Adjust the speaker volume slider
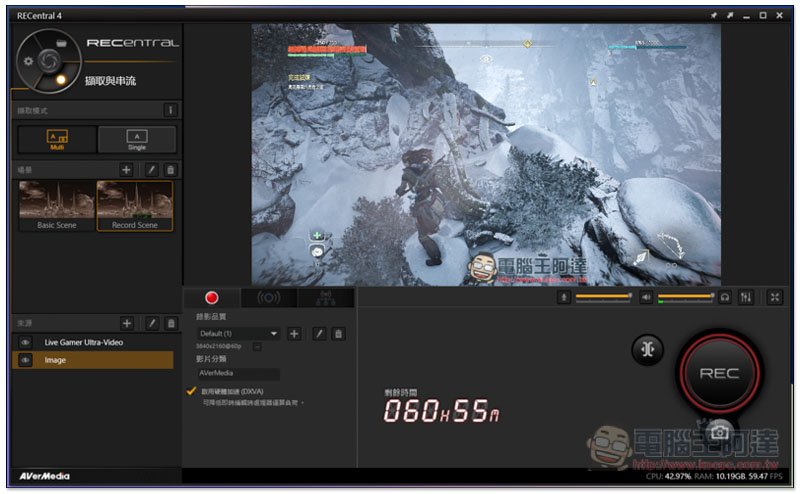Viewport: 800px width, 494px height. pos(686,296)
